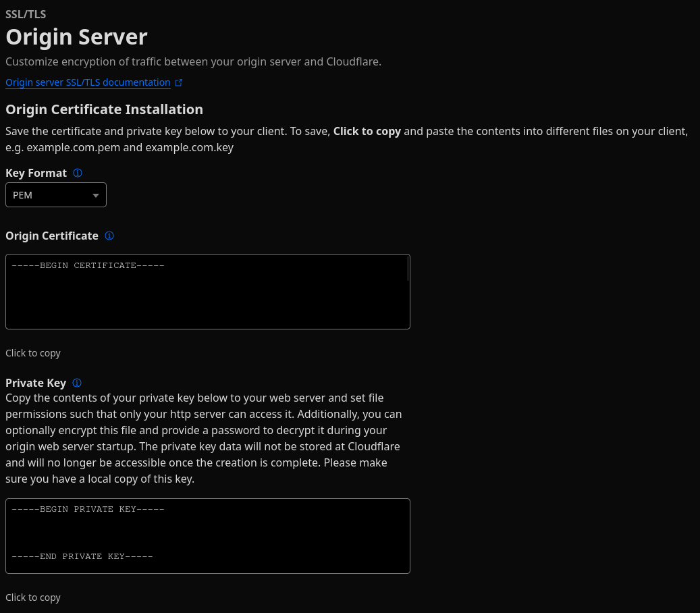The image size is (700, 613).
Task: Click the END PRIVATE KEY line
Action: [x=82, y=556]
